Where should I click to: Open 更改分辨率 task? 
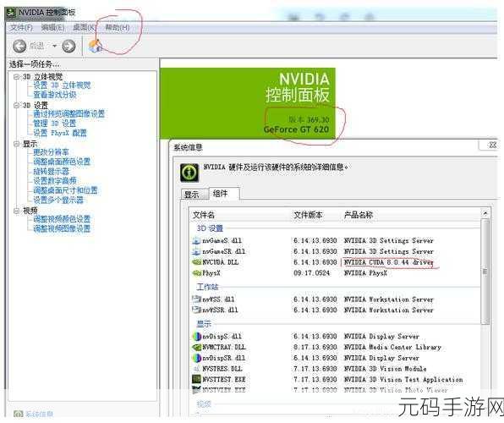coord(51,152)
